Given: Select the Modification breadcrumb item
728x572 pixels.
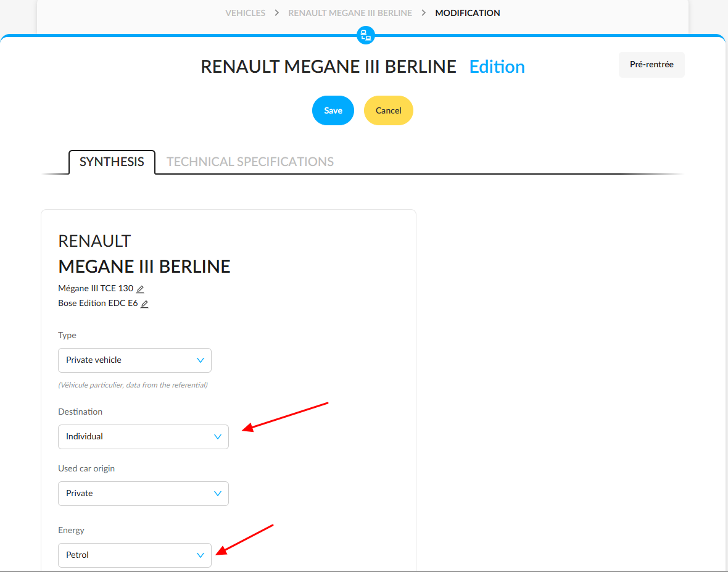Looking at the screenshot, I should [x=468, y=13].
